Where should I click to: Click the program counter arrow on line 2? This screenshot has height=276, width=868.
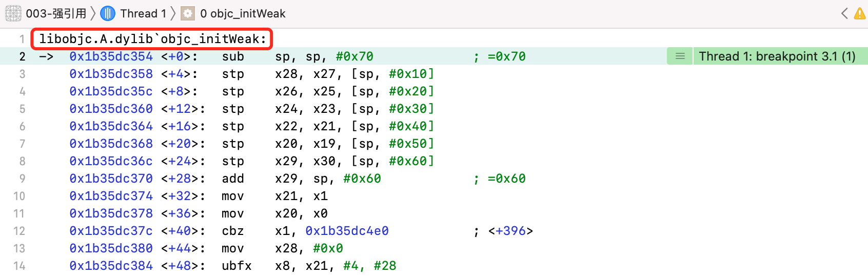coord(46,56)
